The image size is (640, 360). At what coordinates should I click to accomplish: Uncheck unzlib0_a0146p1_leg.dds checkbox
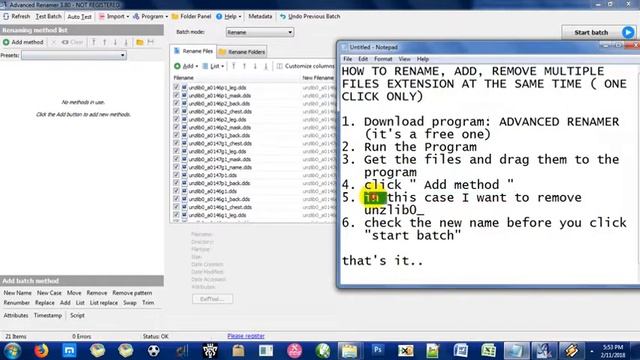coord(176,87)
